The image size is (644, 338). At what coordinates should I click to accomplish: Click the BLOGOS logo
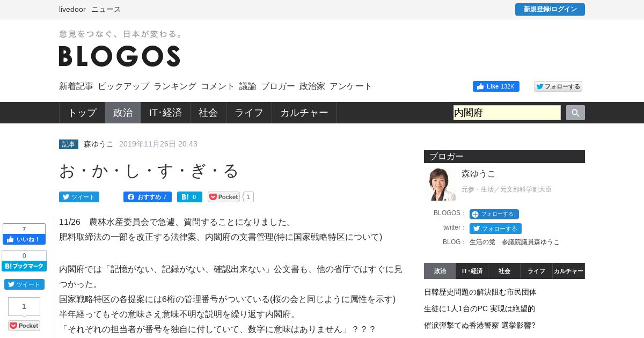click(119, 56)
